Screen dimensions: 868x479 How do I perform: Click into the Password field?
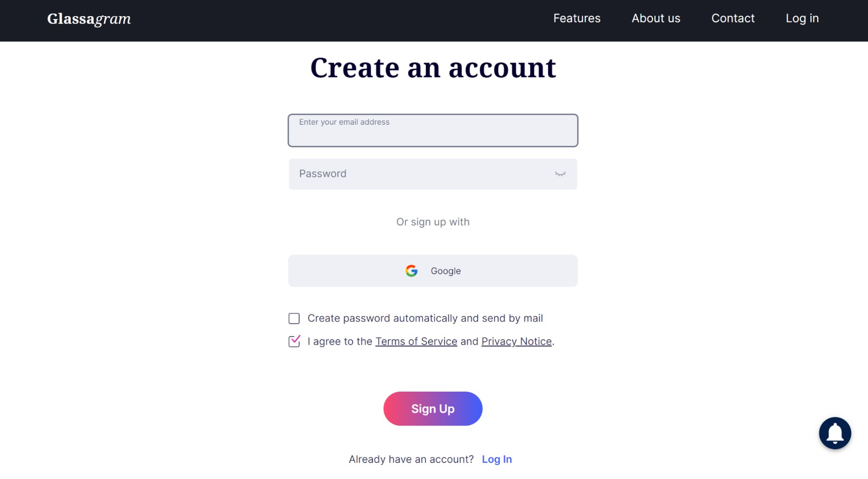[x=421, y=174]
